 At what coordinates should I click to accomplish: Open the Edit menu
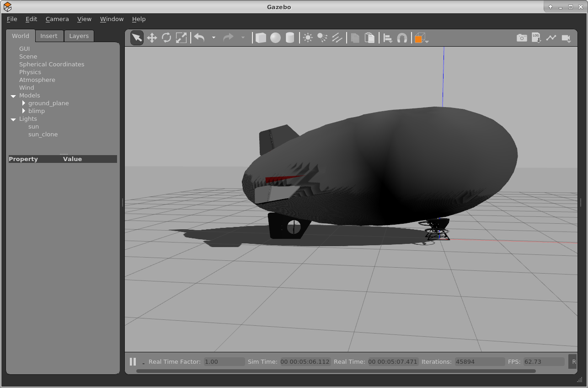coord(31,19)
